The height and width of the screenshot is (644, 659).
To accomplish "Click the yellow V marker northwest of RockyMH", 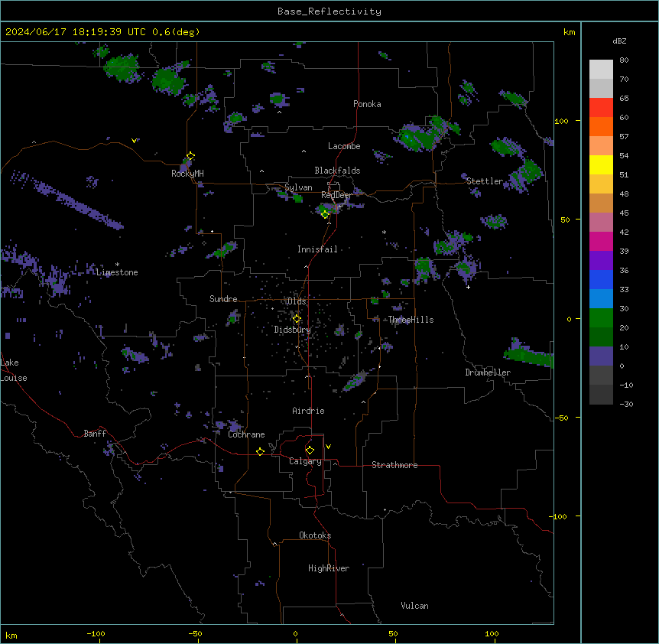I will (x=134, y=141).
